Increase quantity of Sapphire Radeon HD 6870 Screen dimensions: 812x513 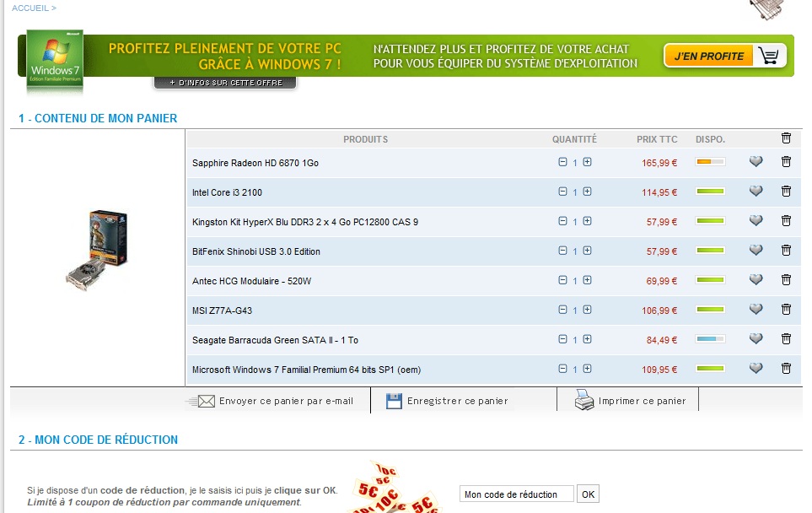(x=587, y=162)
